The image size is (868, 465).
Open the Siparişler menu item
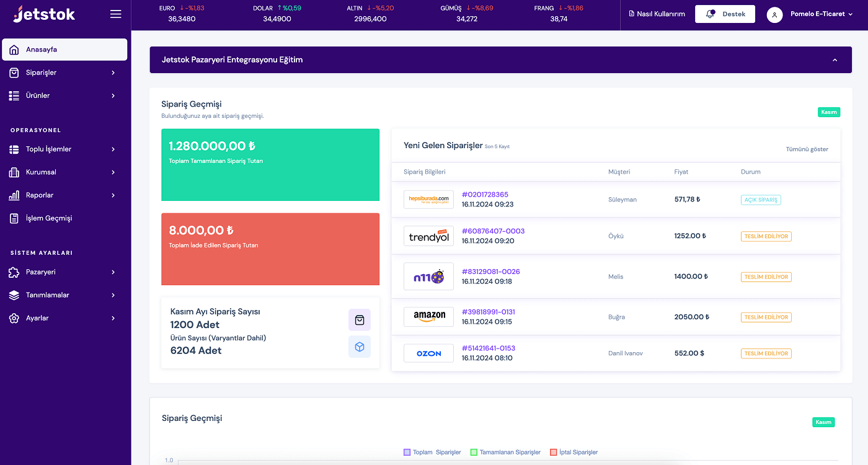pos(64,73)
